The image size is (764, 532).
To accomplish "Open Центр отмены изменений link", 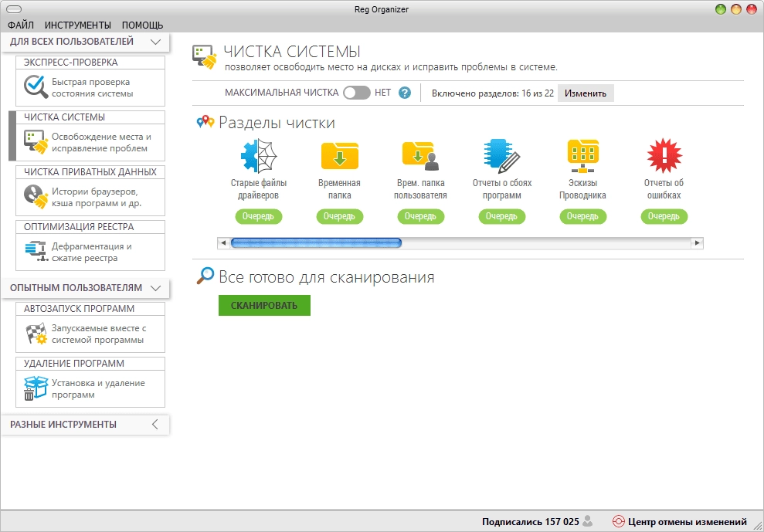I will tap(687, 522).
